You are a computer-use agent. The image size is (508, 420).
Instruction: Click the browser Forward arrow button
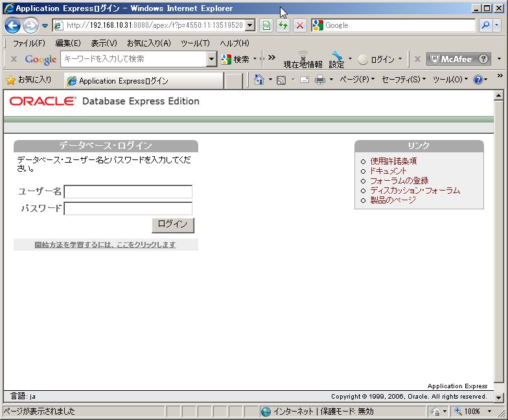(30, 25)
